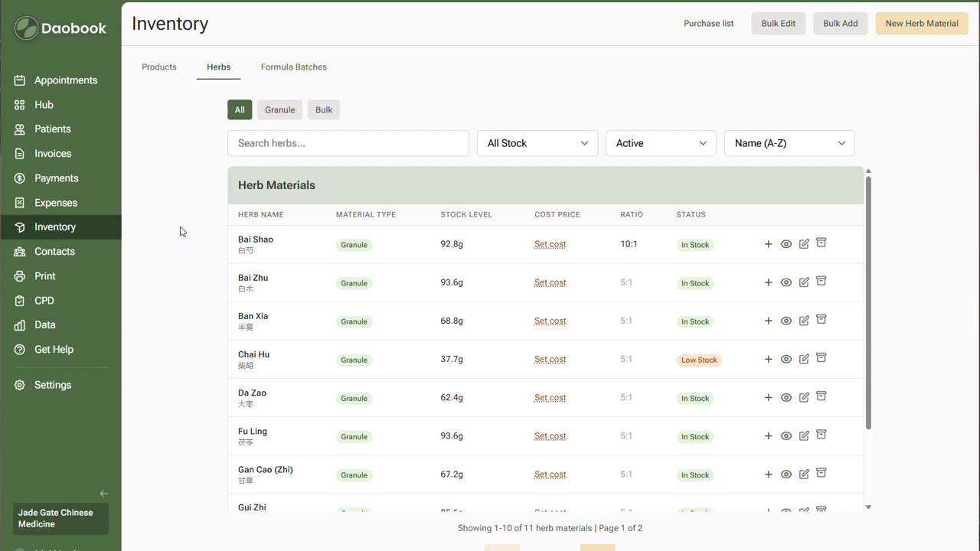
Task: Edit the Chai Hu herb entry
Action: [x=804, y=359]
